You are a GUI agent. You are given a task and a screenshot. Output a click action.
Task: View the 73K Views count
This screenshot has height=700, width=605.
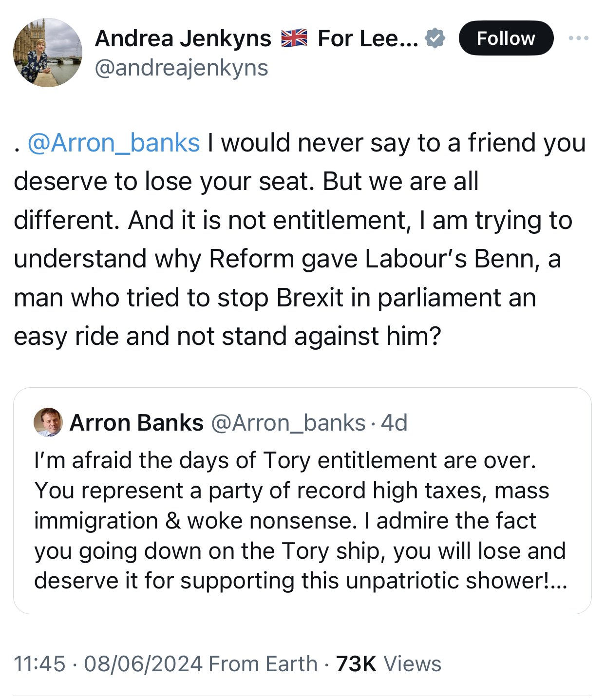(x=388, y=664)
